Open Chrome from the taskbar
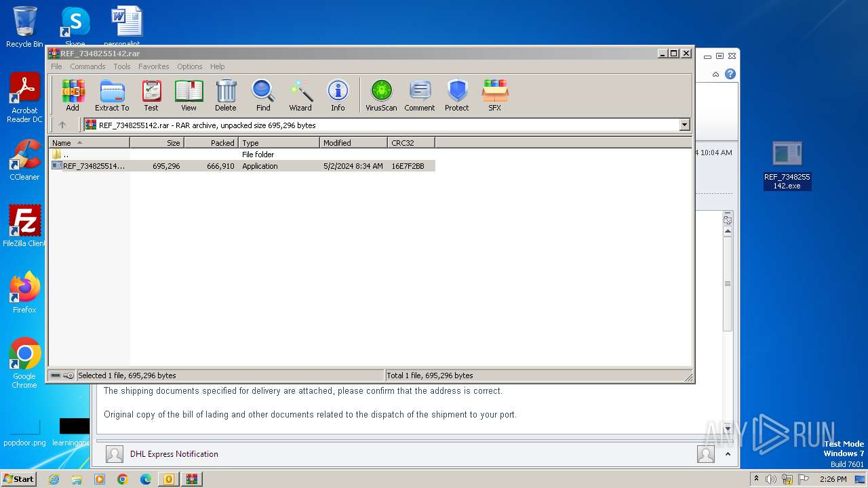 click(x=123, y=479)
